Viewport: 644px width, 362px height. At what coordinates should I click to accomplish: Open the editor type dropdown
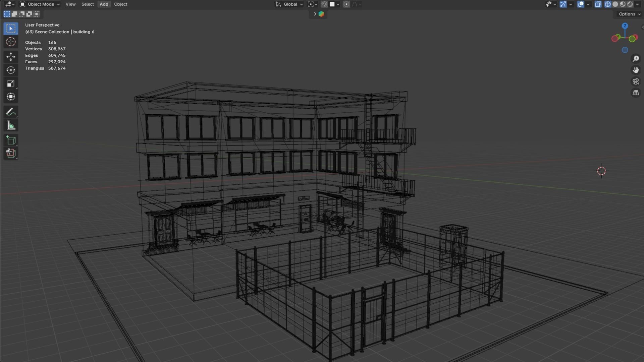tap(10, 4)
